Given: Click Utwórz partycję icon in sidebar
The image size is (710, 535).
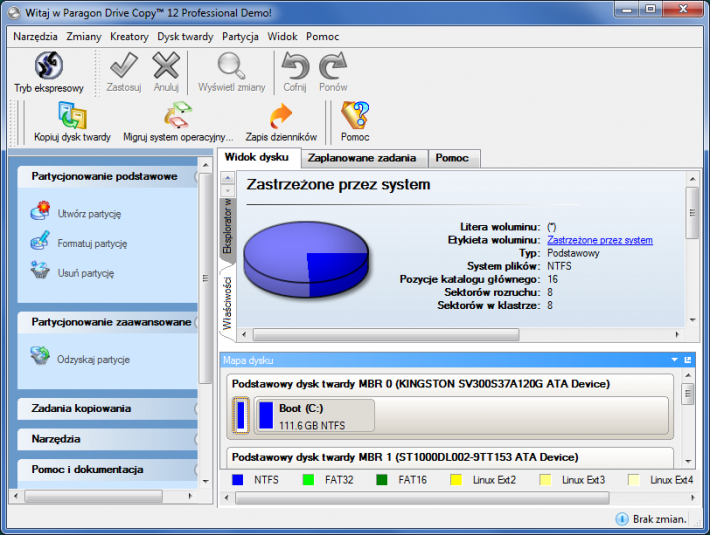Looking at the screenshot, I should click(40, 211).
